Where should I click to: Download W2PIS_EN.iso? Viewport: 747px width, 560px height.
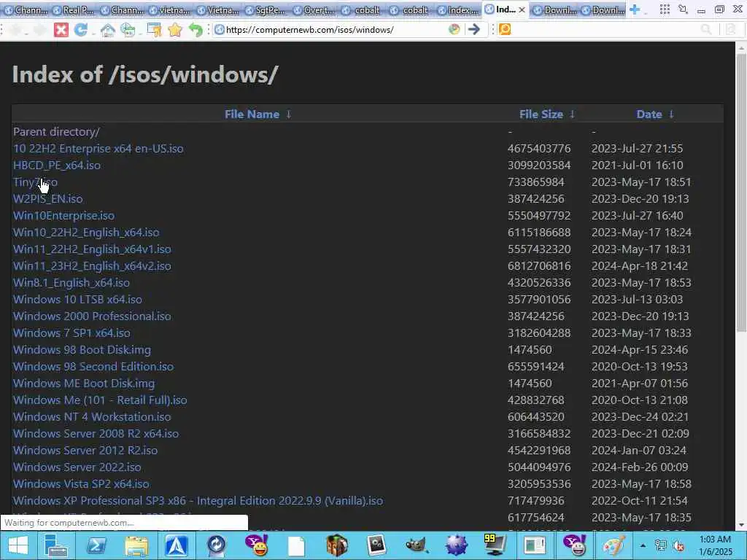[x=47, y=199]
